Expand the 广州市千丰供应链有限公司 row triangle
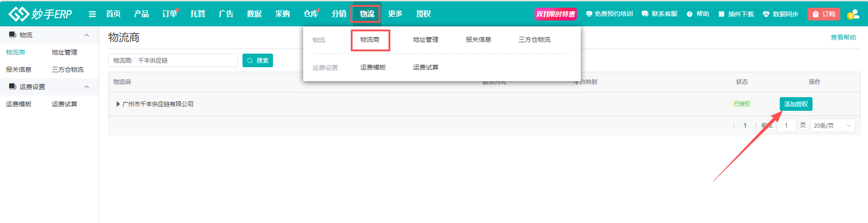 (118, 104)
